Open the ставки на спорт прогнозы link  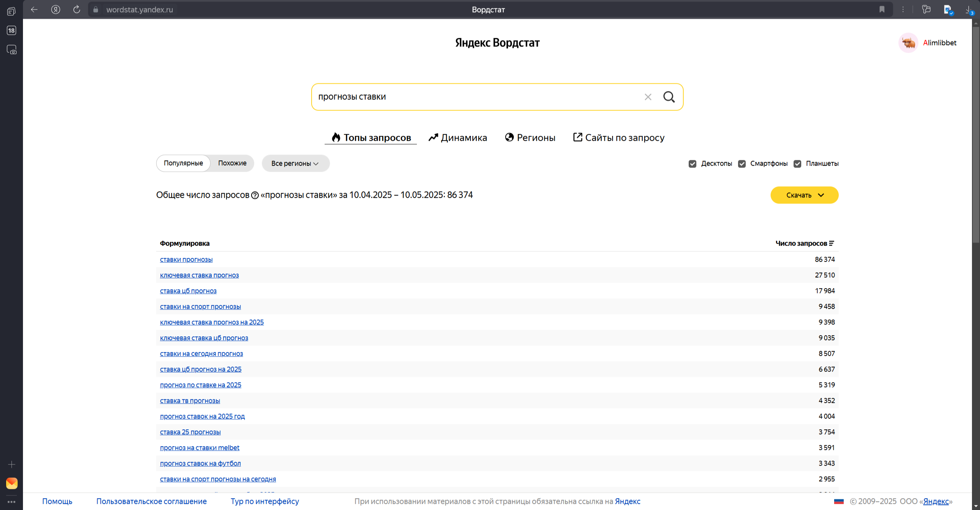(x=200, y=306)
